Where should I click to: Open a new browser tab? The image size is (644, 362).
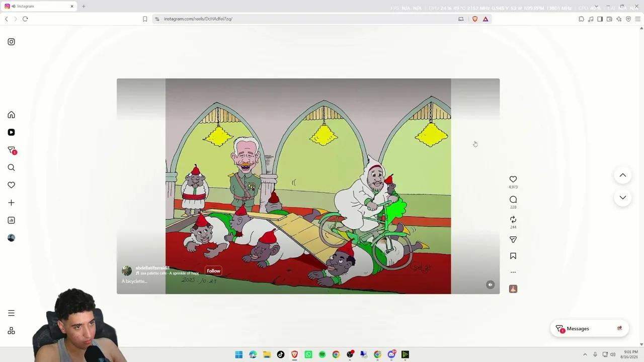click(84, 7)
